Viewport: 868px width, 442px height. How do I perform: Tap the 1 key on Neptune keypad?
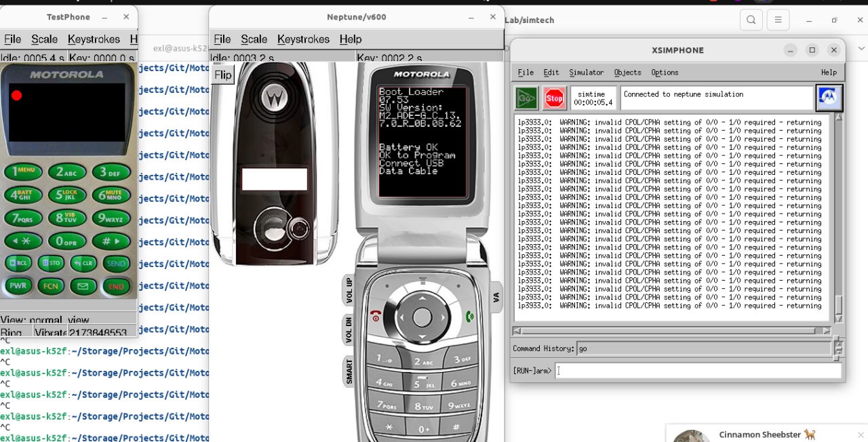point(385,359)
